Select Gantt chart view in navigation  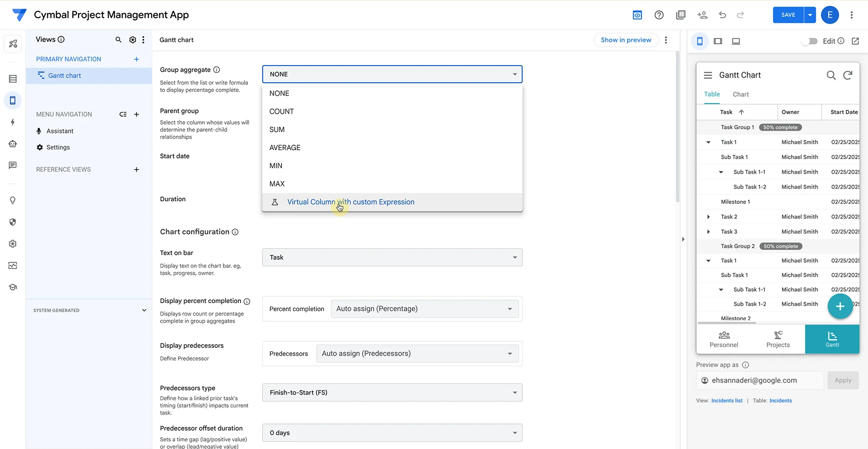coord(89,76)
